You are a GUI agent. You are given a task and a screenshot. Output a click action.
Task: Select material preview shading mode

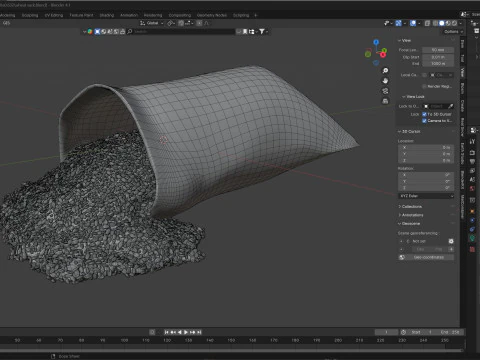click(x=448, y=23)
